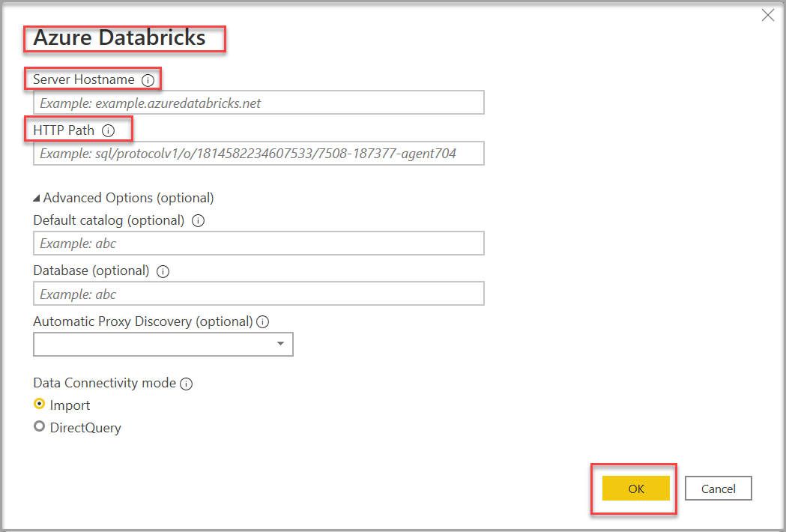Click the Automatic Proxy Discovery (optional) label

(143, 321)
